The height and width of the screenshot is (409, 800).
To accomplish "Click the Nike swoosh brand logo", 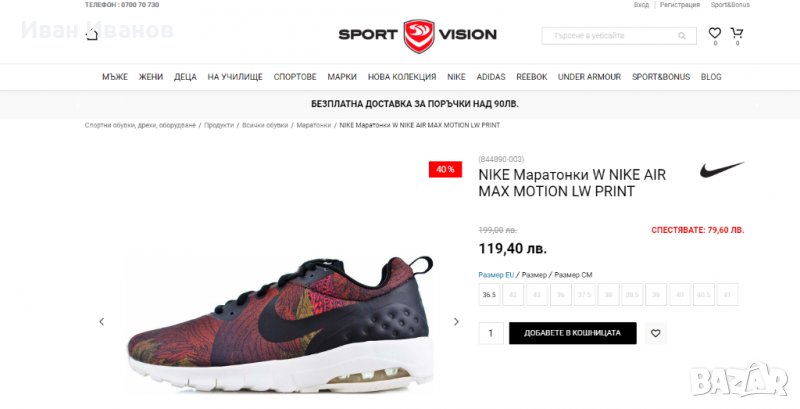I will pyautogui.click(x=721, y=170).
